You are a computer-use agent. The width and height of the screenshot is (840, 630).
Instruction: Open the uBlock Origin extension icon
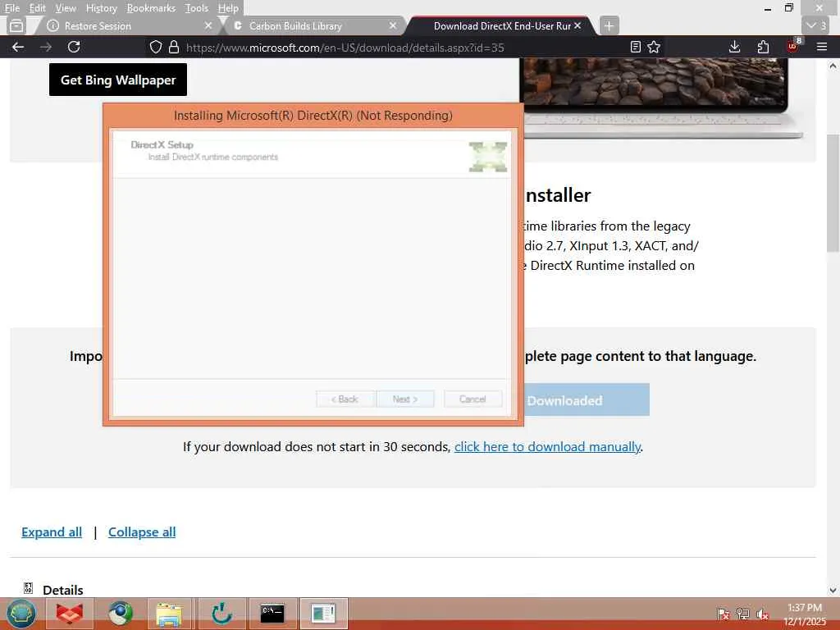793,46
